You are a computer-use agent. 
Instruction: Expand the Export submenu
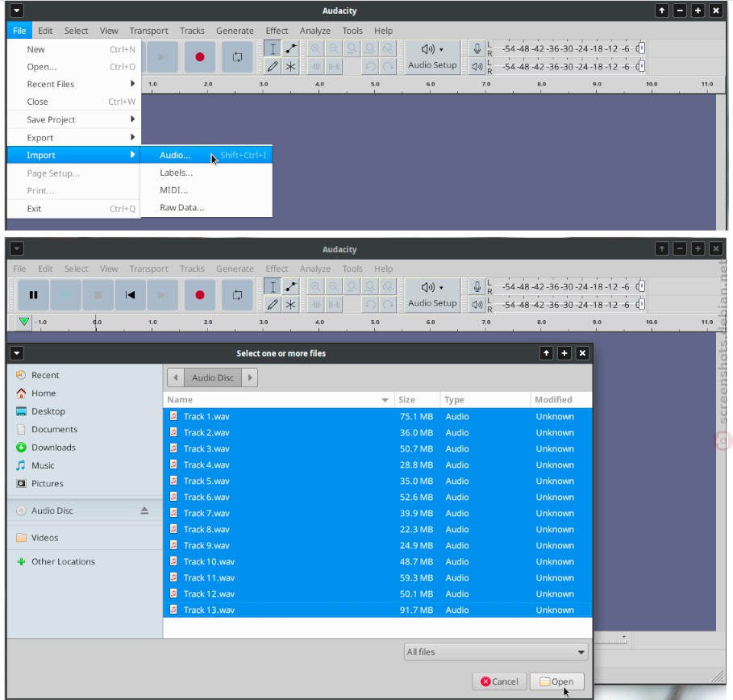74,138
